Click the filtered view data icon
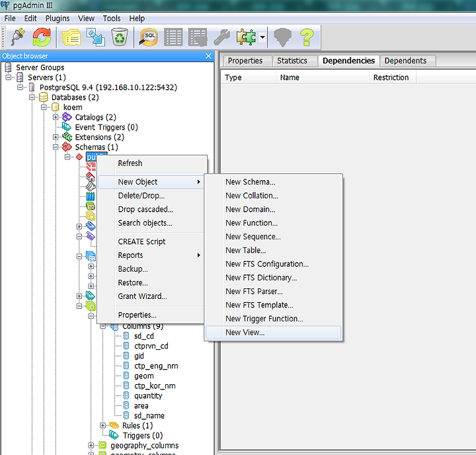The height and width of the screenshot is (455, 476). coord(197,37)
